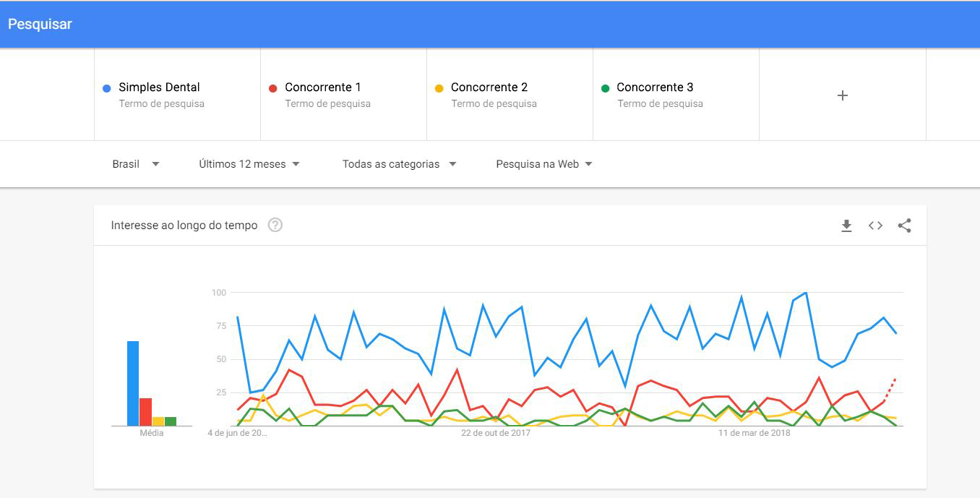Screen dimensions: 980x498
Task: Select the yellow dot for Concorrente 2
Action: click(x=439, y=88)
